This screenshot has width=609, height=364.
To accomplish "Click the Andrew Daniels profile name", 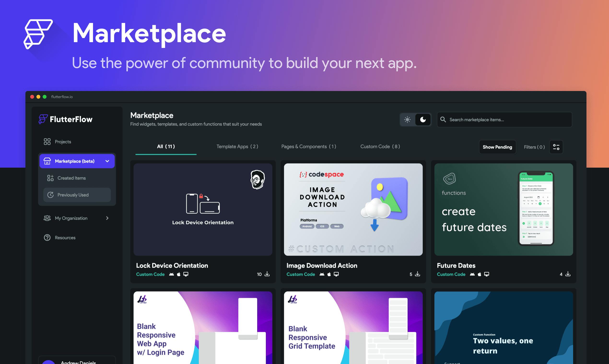I will 78,362.
